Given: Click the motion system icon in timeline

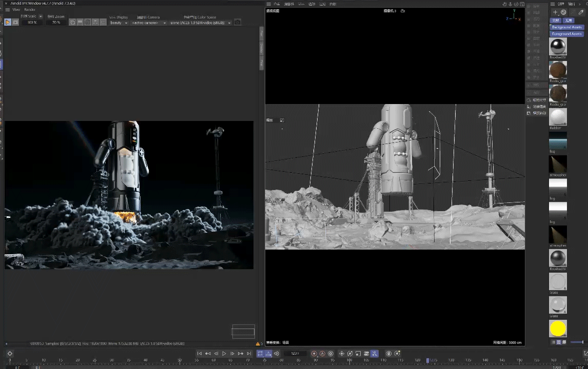Looking at the screenshot, I should [389, 354].
